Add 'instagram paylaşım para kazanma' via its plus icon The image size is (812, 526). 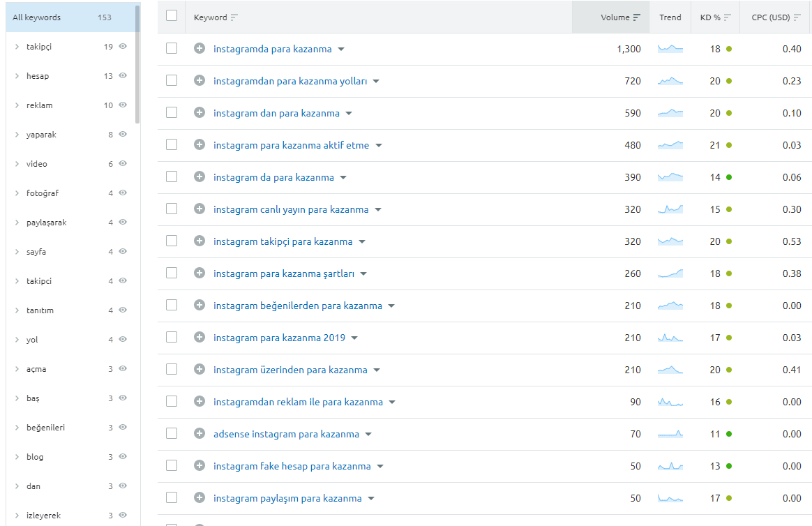(200, 497)
